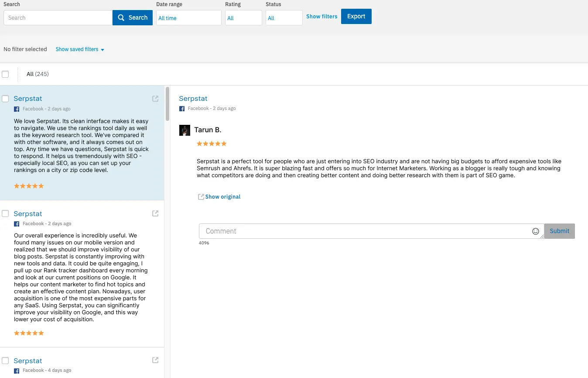This screenshot has height=378, width=588.
Task: Select the 'We love Serpstat' review text
Action: [82, 146]
